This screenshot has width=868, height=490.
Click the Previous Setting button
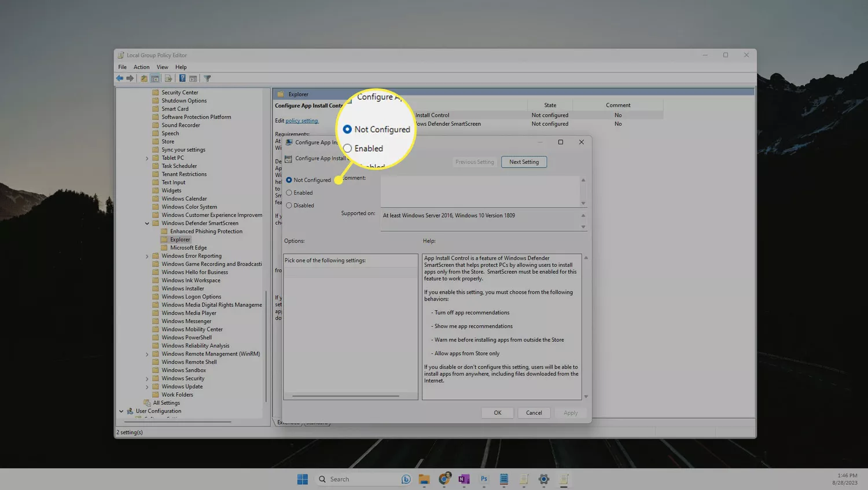(475, 162)
